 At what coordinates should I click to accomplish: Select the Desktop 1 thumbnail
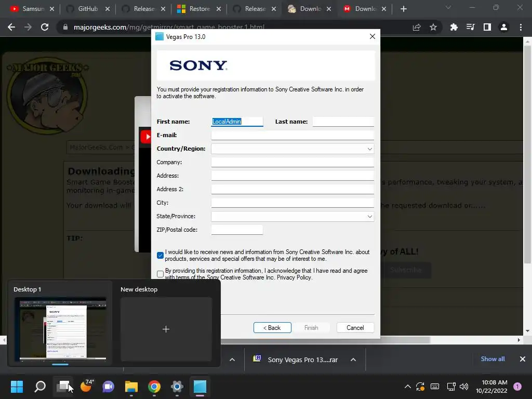(x=60, y=329)
